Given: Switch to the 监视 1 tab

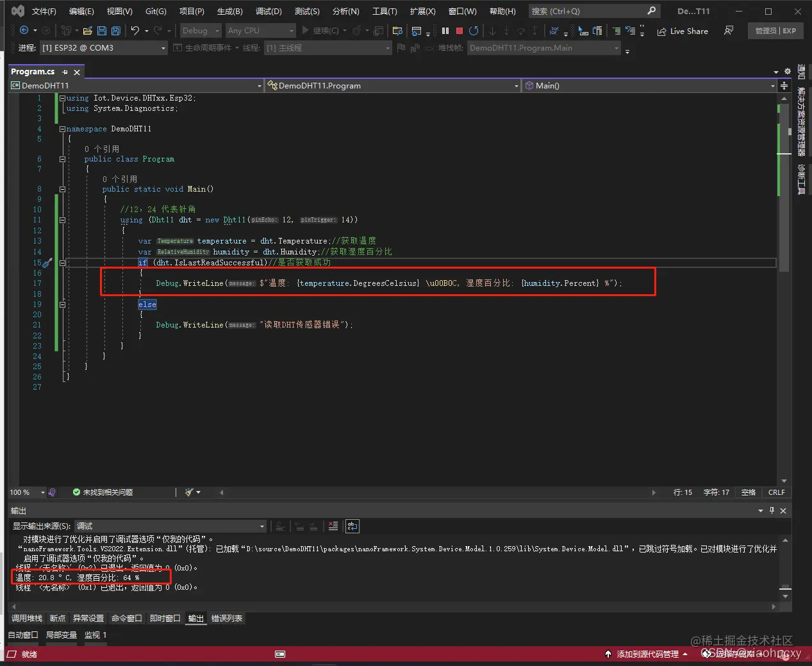Looking at the screenshot, I should 95,635.
